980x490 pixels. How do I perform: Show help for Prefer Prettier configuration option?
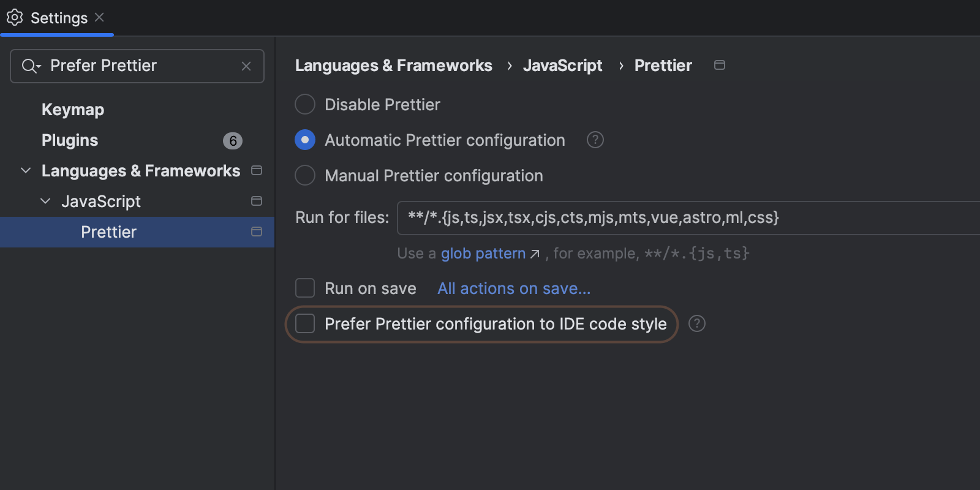pyautogui.click(x=696, y=323)
